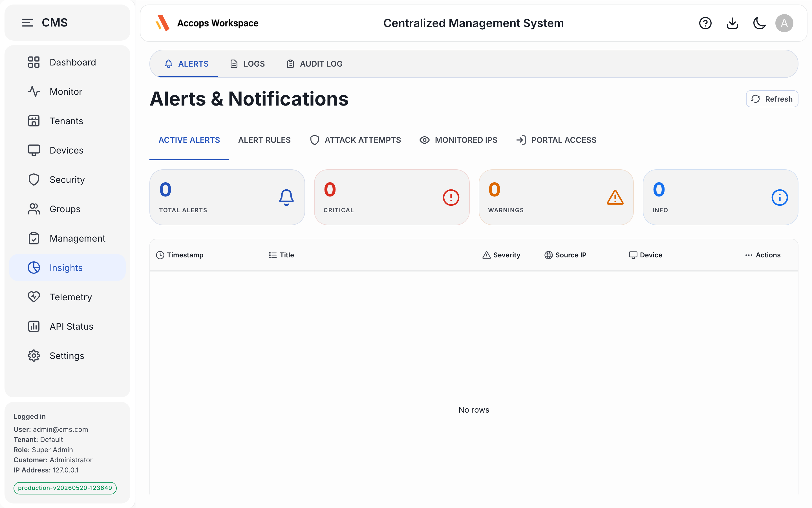The width and height of the screenshot is (812, 508).
Task: Open the ATTACK ATTEMPTS sub-tab
Action: (x=355, y=140)
